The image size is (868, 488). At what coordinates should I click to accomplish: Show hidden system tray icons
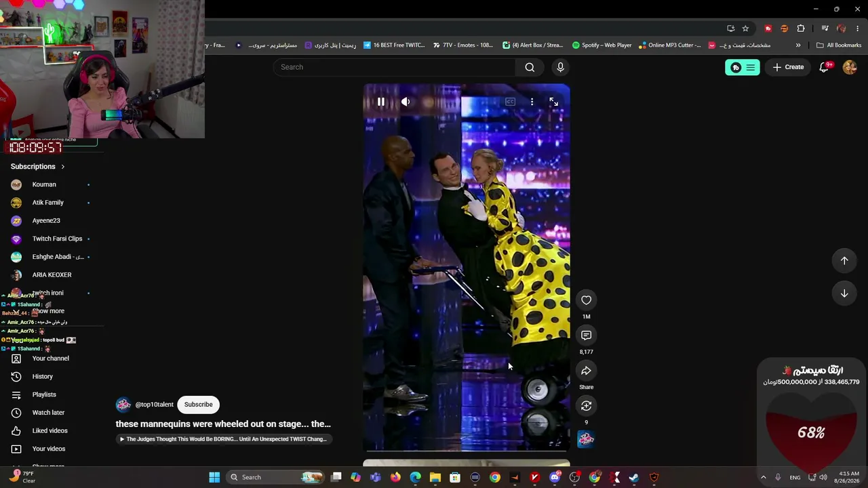(x=763, y=477)
